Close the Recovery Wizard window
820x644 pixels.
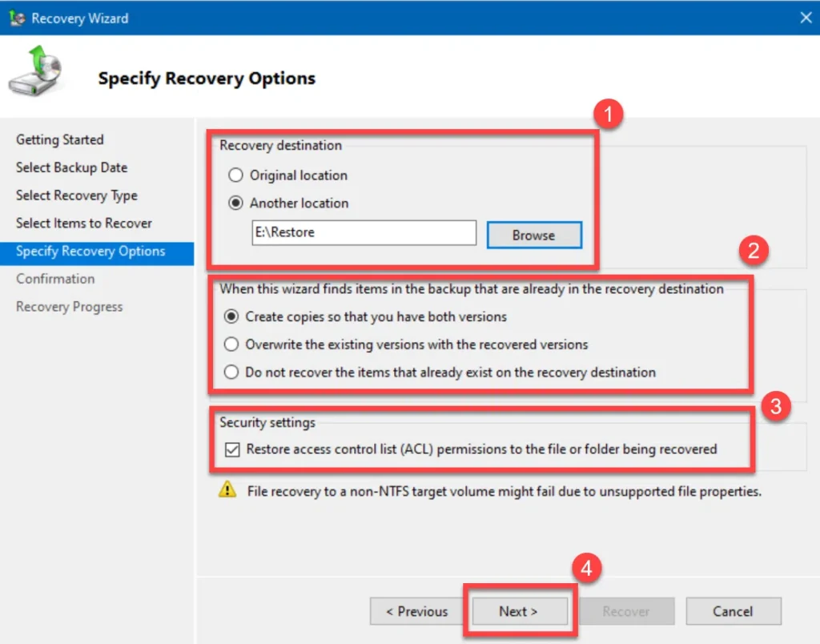coord(806,18)
